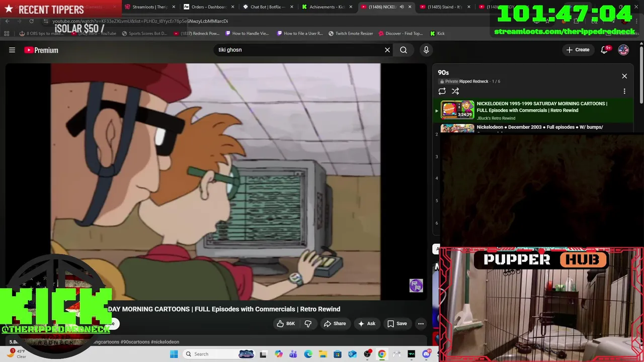
Task: Open Microsoft Teams from the taskbar
Action: pos(293,354)
